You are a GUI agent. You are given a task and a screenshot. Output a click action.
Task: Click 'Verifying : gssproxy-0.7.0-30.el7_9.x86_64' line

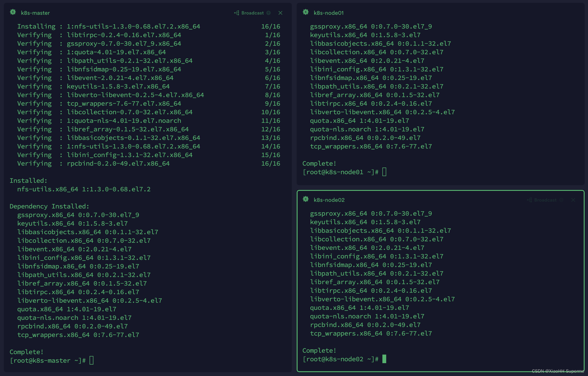pos(149,44)
